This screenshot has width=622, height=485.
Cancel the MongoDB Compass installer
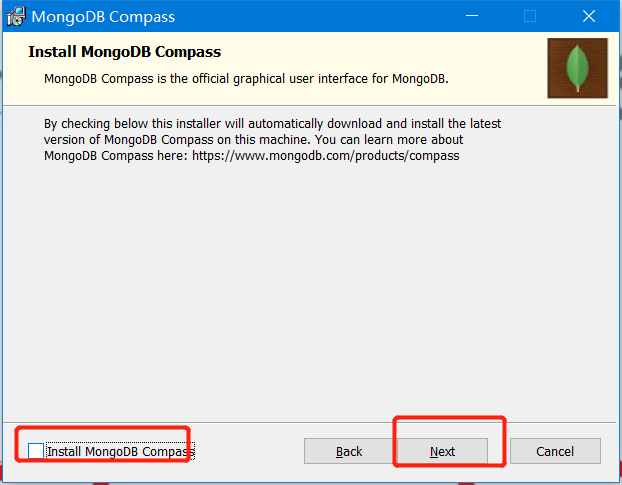click(555, 451)
